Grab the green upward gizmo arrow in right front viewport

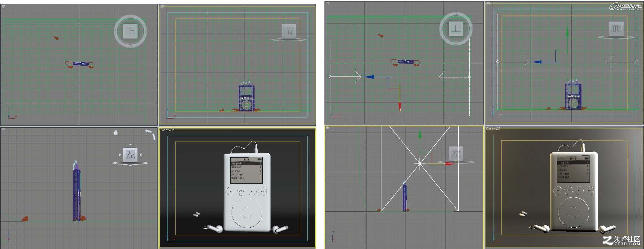(568, 32)
